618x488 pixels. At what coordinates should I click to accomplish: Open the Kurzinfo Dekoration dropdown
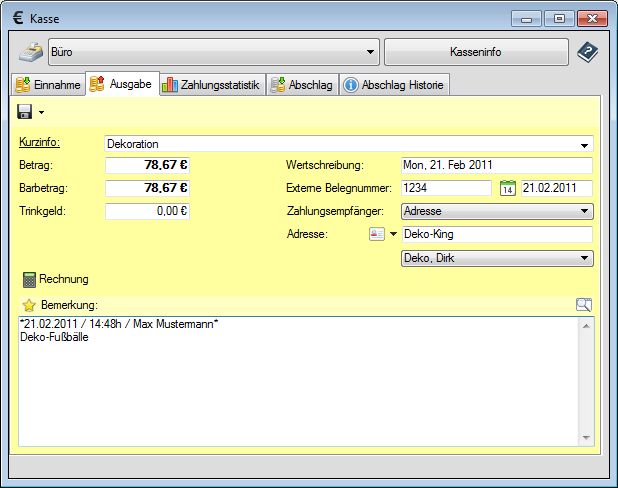(x=584, y=144)
